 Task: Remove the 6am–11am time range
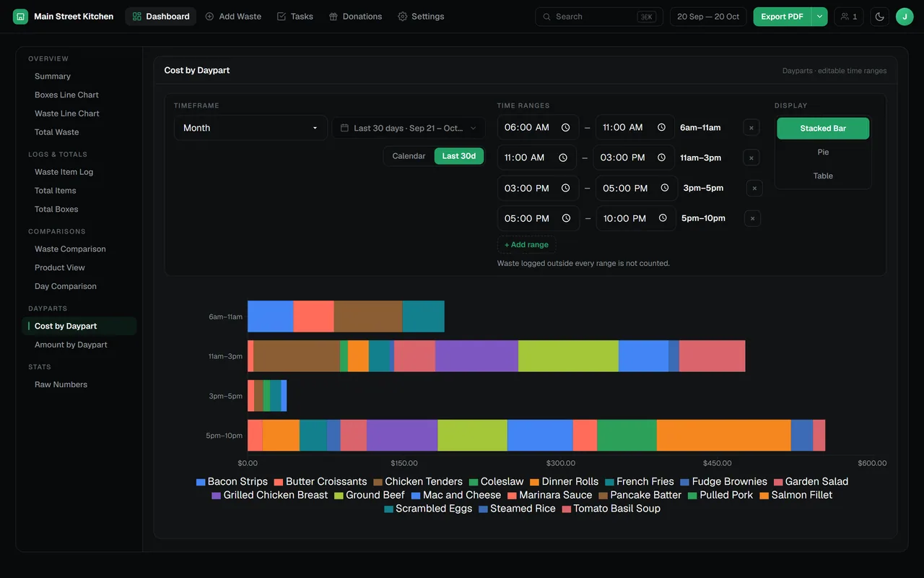click(751, 128)
